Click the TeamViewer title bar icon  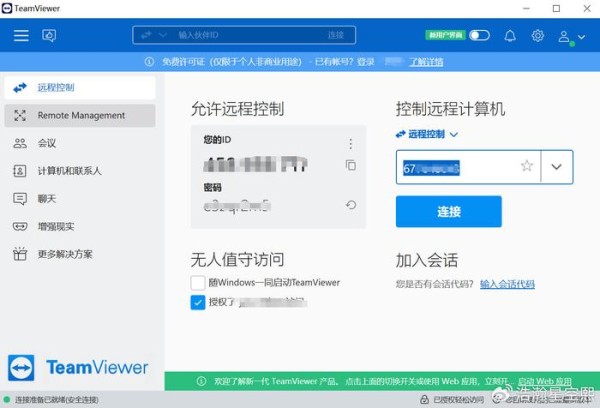click(x=7, y=8)
